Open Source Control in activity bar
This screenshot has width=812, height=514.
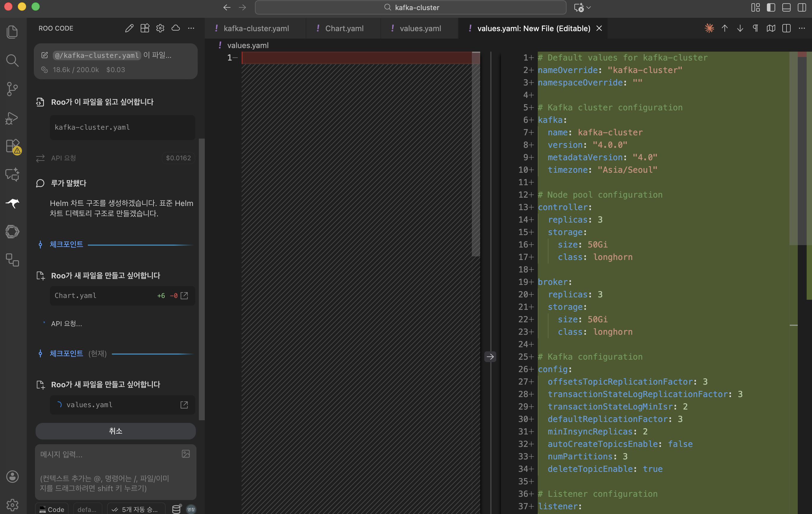pyautogui.click(x=12, y=89)
